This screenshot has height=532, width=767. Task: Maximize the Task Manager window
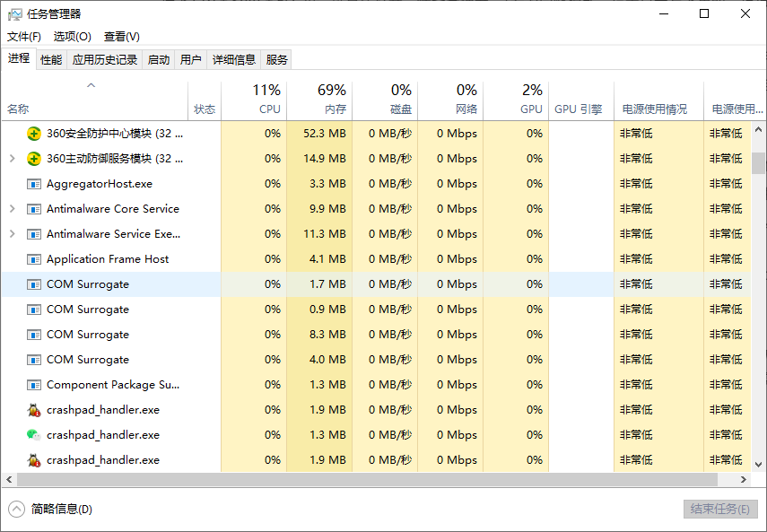coord(704,13)
